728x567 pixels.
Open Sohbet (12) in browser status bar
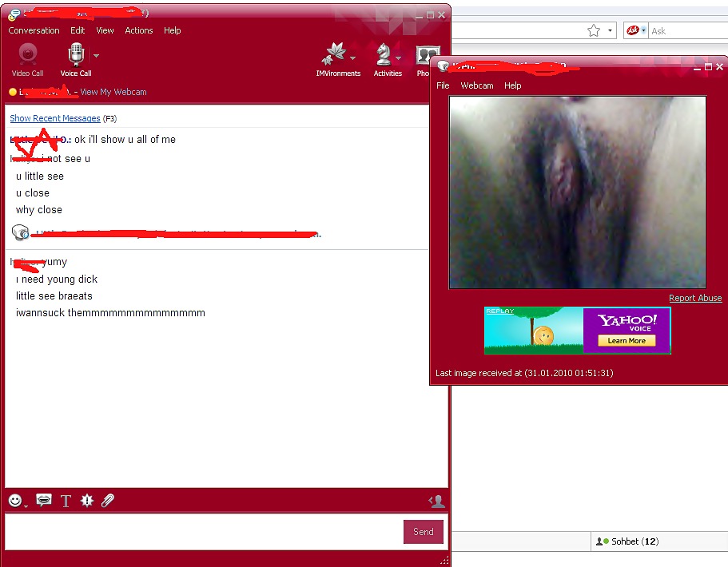[627, 541]
